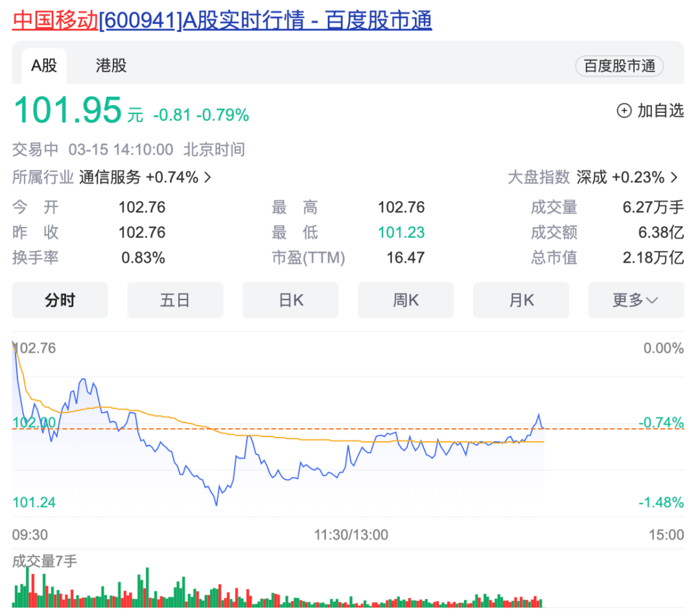Screen dimensions: 700x616
Task: Click the 最低 value 101.23
Action: point(401,232)
